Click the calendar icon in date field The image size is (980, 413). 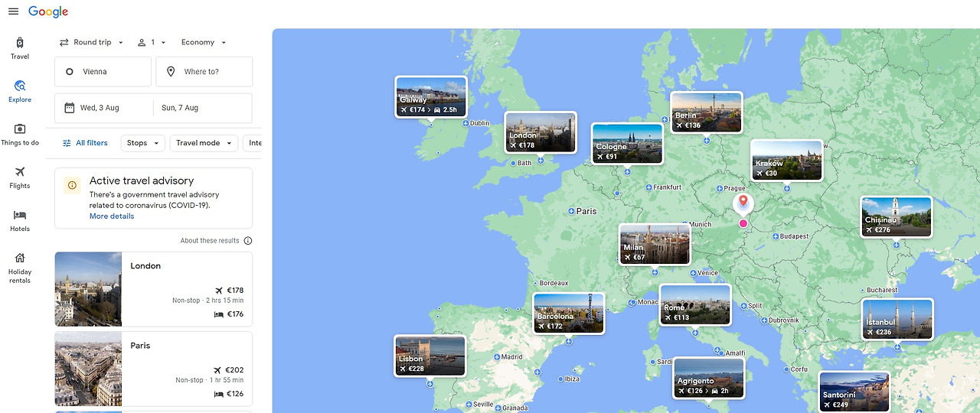pos(69,108)
